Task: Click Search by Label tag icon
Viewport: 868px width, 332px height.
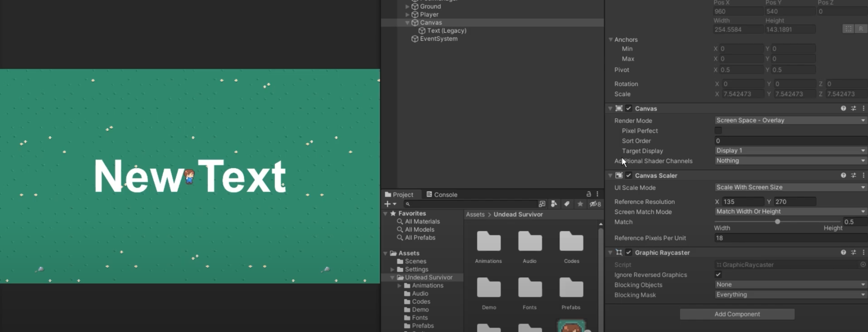Action: click(567, 204)
